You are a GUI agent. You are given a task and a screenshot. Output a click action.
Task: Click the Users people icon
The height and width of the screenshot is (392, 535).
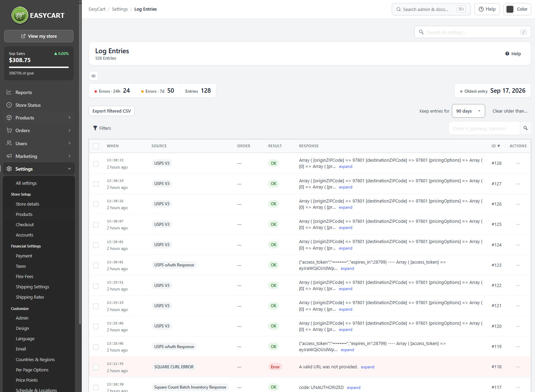coord(9,143)
